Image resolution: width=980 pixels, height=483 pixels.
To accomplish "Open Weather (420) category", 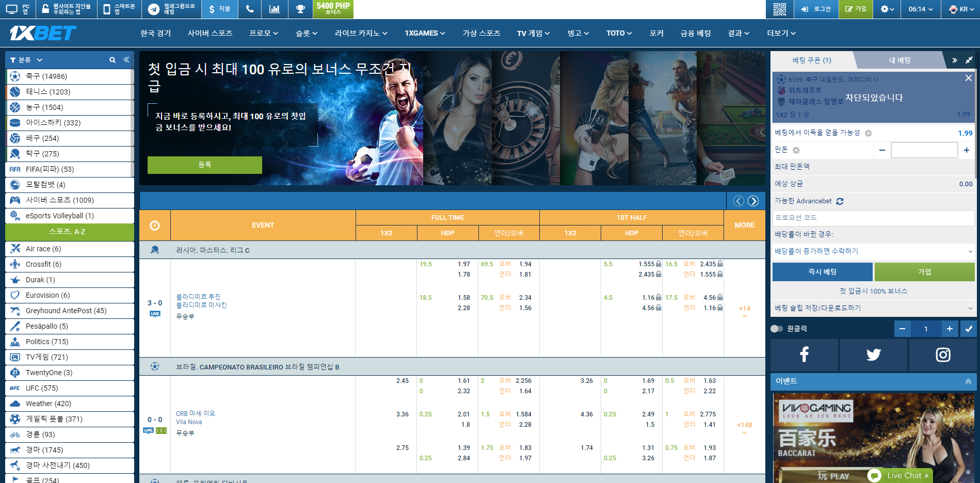I will pos(70,404).
